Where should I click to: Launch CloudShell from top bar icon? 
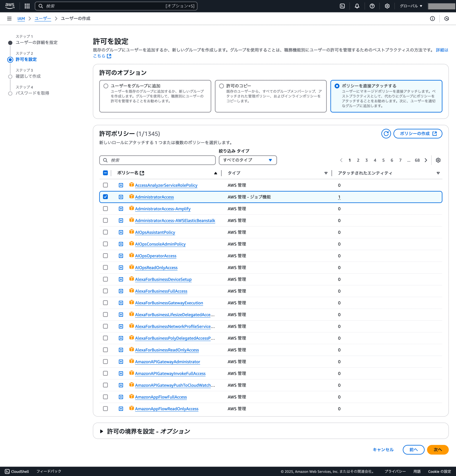point(342,6)
